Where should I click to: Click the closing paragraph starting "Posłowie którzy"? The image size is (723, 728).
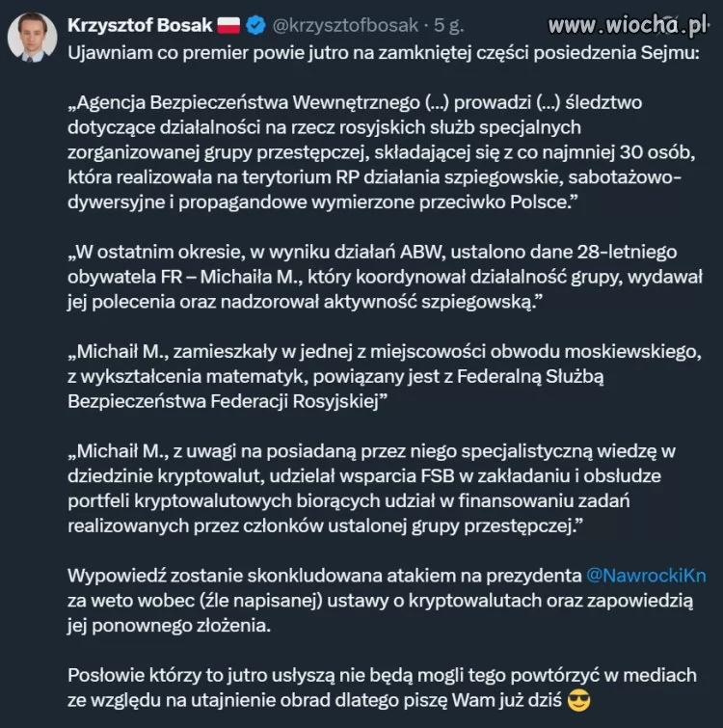(x=381, y=687)
